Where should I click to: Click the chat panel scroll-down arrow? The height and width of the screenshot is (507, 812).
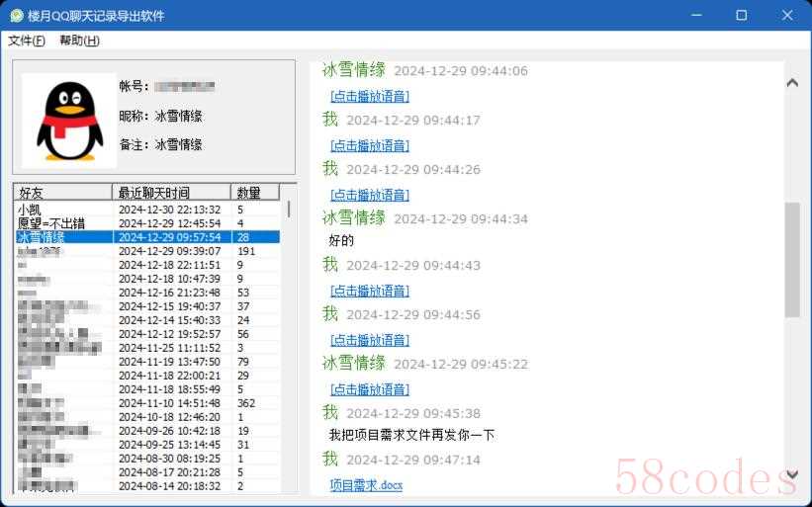[x=792, y=474]
